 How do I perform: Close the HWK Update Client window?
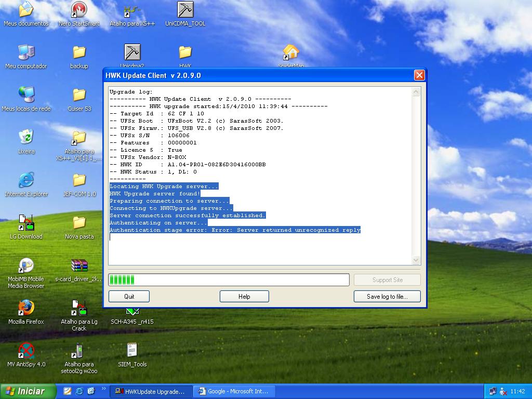pyautogui.click(x=419, y=75)
